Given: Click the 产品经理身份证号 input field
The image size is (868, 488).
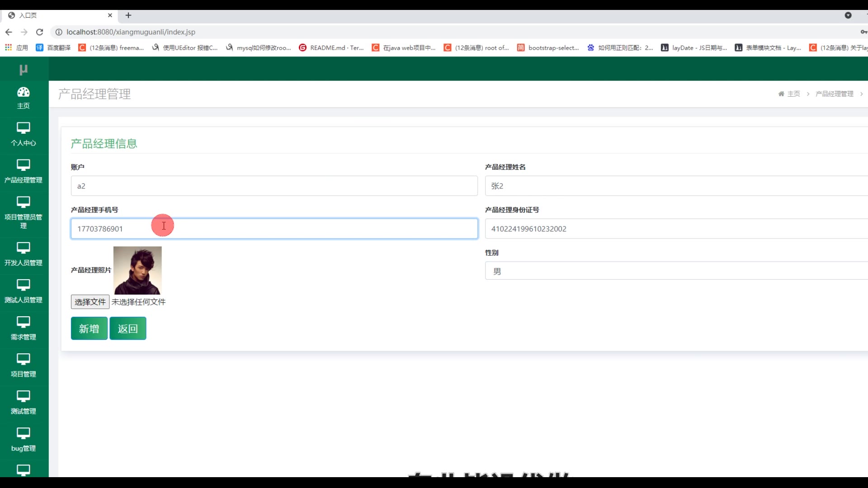Looking at the screenshot, I should pos(676,229).
